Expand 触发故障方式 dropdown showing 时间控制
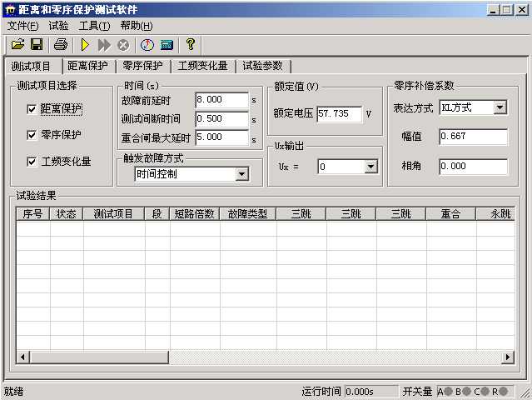Image resolution: width=532 pixels, height=400 pixels. 241,174
